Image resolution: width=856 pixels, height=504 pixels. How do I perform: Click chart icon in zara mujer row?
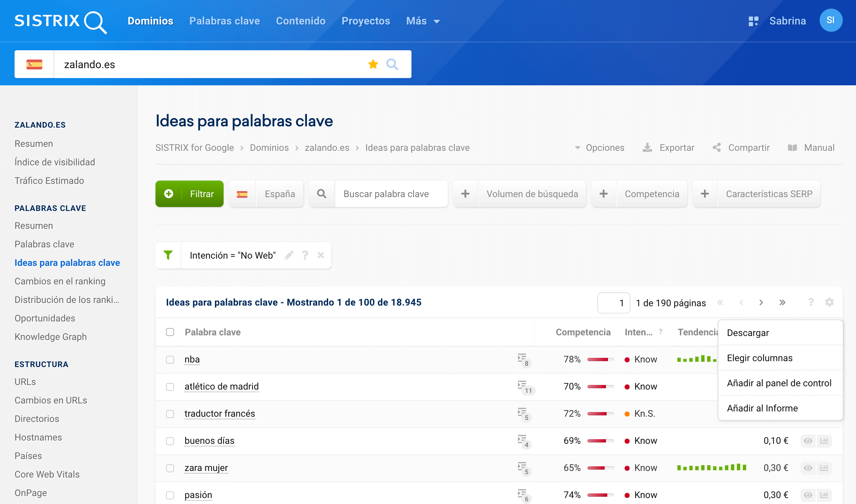click(x=824, y=468)
